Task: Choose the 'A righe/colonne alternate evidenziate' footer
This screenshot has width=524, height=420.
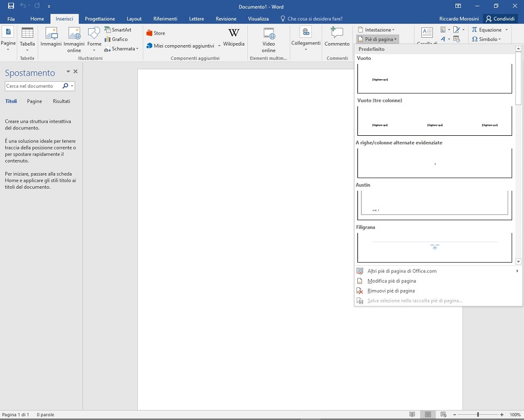Action: 434,163
